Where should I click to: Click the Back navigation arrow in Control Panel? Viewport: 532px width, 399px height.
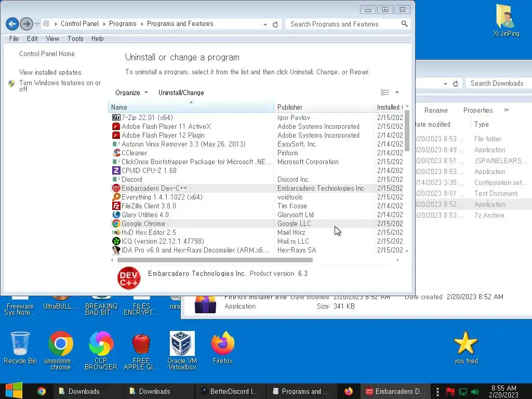(x=12, y=24)
